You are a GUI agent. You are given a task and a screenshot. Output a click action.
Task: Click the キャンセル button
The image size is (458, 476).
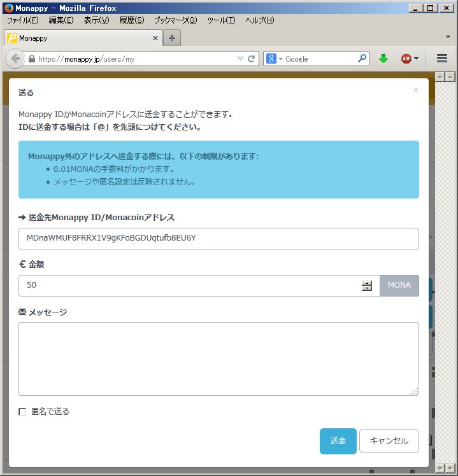click(x=389, y=441)
